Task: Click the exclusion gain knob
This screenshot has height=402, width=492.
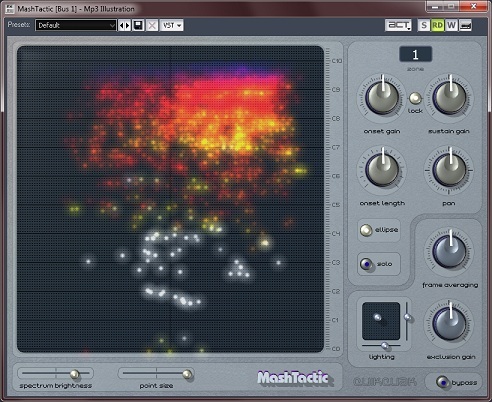Action: click(x=449, y=323)
